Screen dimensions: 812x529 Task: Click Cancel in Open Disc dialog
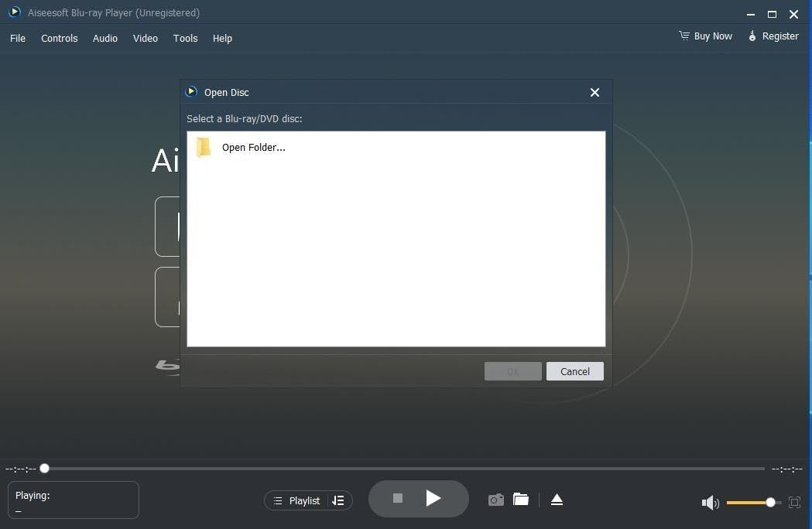point(575,371)
